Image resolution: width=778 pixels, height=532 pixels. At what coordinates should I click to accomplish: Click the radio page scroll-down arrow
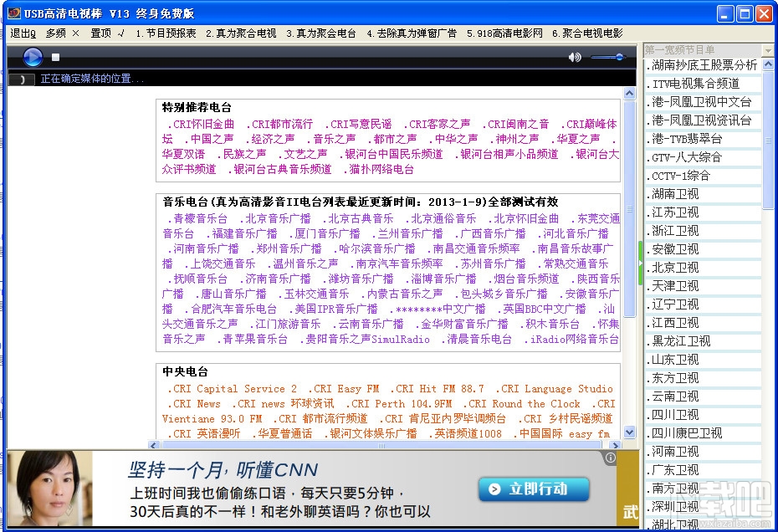pyautogui.click(x=630, y=432)
